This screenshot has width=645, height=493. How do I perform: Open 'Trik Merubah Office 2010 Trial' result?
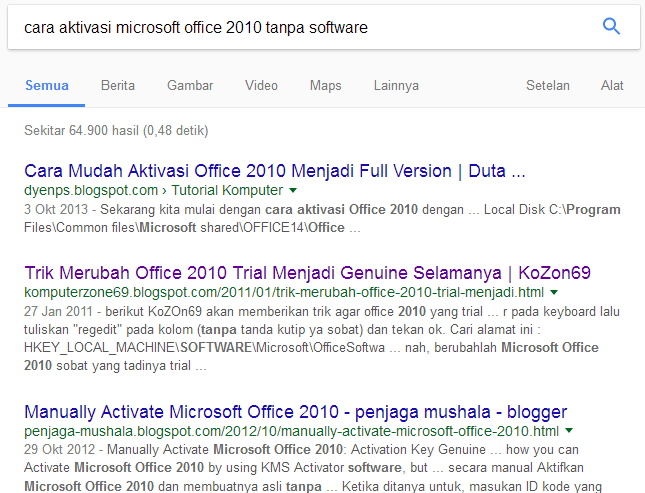[307, 273]
